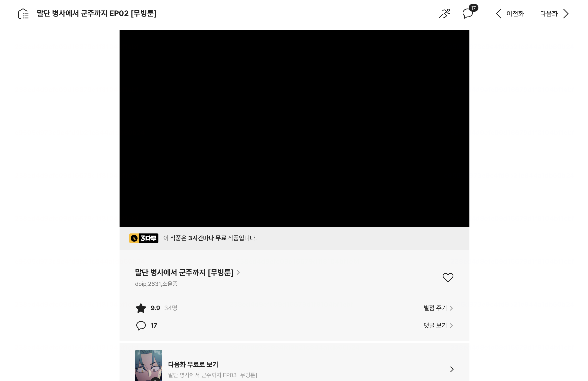Go to next episode via 다음화 text

548,14
